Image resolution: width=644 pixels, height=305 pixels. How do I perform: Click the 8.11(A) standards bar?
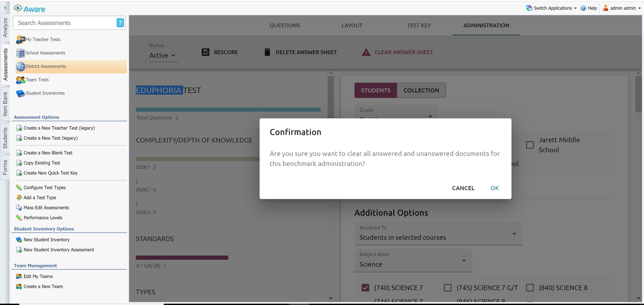click(x=182, y=258)
